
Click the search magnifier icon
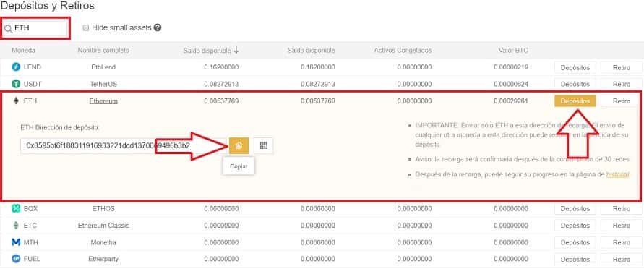tap(8, 29)
